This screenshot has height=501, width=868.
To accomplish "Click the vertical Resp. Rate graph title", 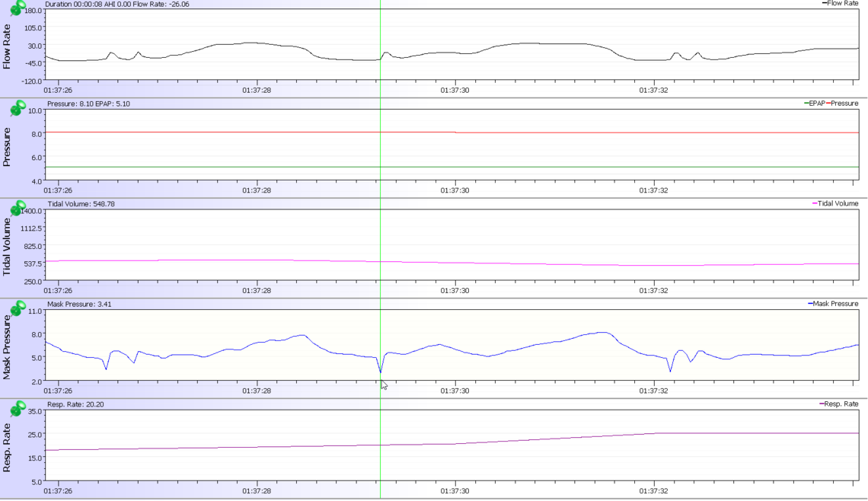I will (7, 447).
